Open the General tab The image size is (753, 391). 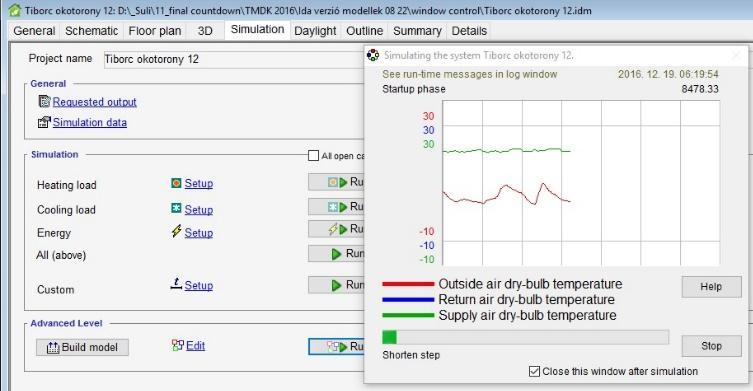point(34,31)
